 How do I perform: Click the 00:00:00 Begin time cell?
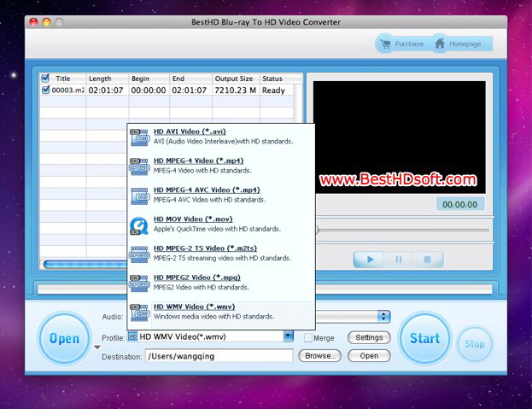pyautogui.click(x=149, y=91)
